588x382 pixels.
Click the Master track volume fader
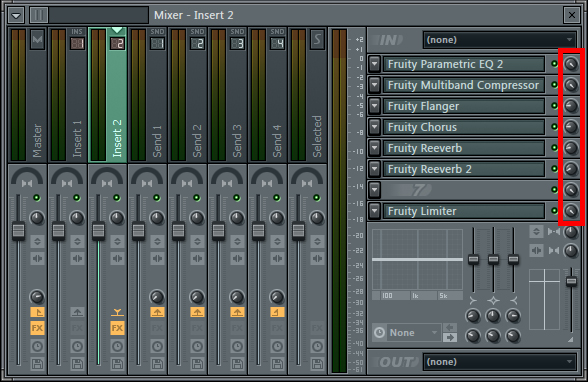pos(18,231)
